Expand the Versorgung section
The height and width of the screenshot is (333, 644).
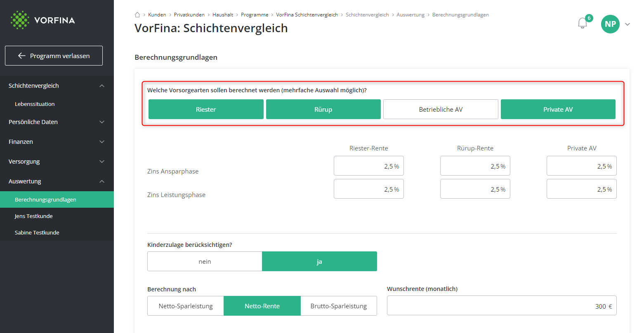pos(57,162)
